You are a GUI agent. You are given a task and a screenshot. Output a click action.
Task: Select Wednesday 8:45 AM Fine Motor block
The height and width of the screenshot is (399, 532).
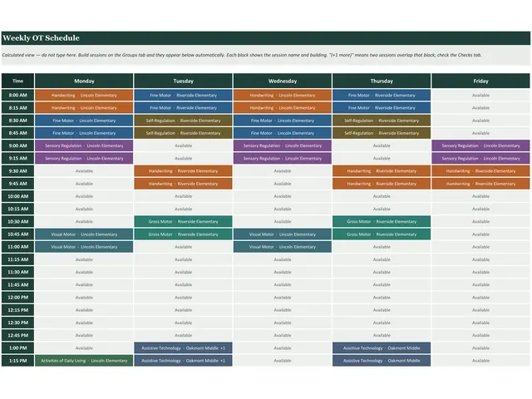click(x=283, y=133)
